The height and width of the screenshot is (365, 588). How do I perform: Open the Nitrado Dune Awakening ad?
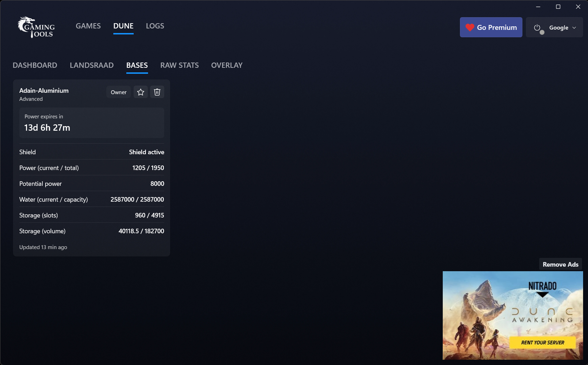click(x=513, y=315)
